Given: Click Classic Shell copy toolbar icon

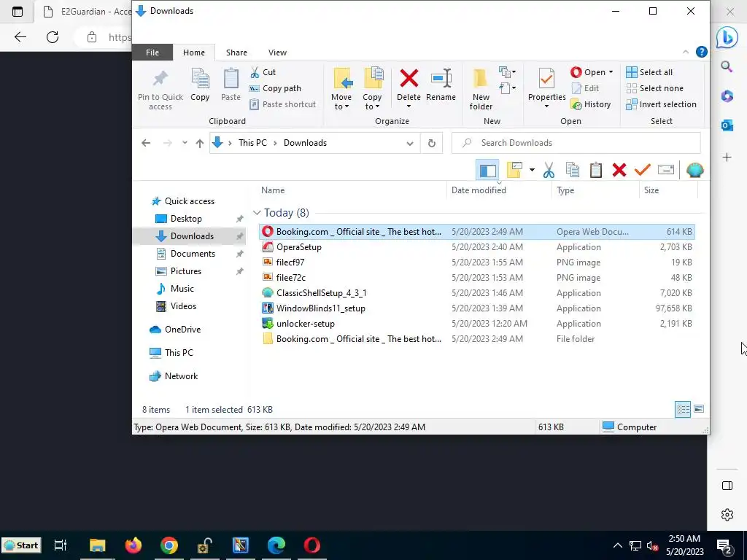Looking at the screenshot, I should point(573,170).
